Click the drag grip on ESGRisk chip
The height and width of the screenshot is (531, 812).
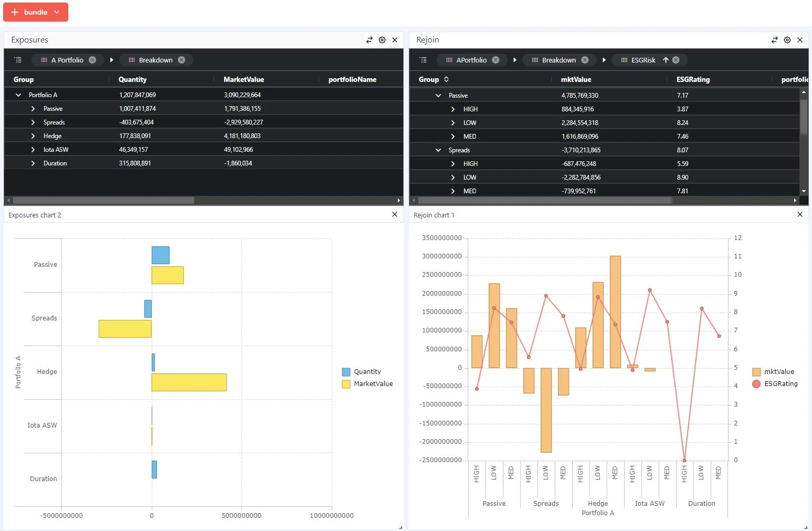(624, 60)
